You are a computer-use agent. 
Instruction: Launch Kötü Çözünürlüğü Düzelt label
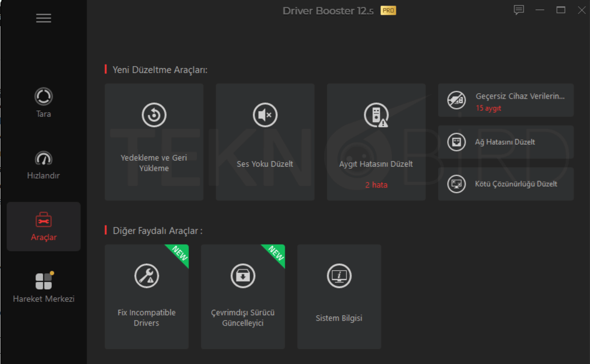tap(516, 184)
